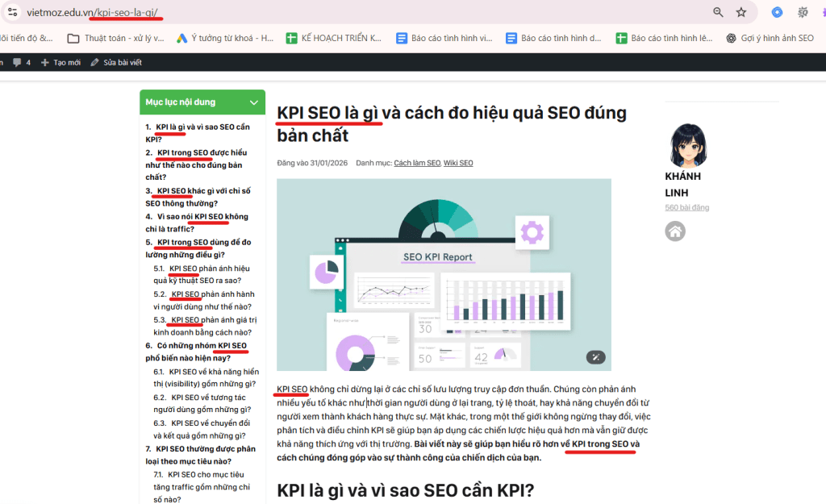Click the author's home icon under Khánh Linh

click(675, 231)
